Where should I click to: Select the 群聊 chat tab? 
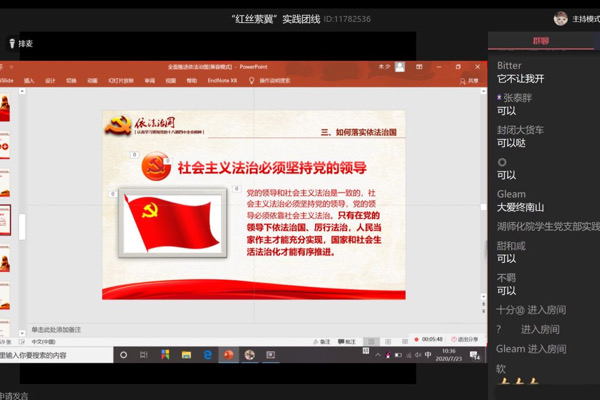[x=541, y=41]
